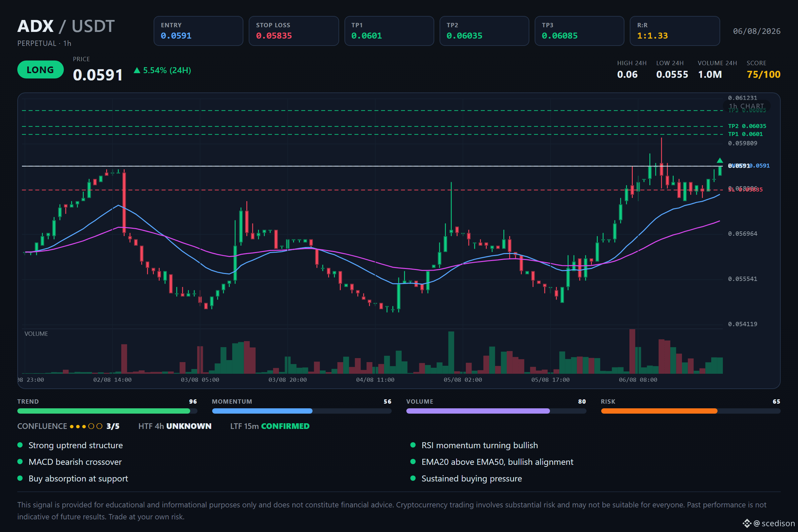Click the VOLUME 24H value 1.0M
Image resolution: width=798 pixels, height=532 pixels.
pyautogui.click(x=710, y=74)
